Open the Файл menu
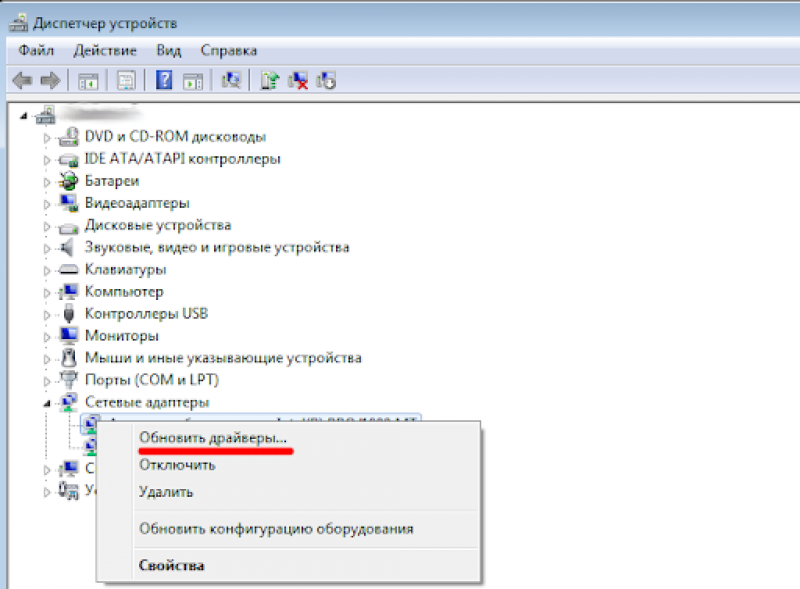Screen dimensions: 800x589 tap(36, 50)
